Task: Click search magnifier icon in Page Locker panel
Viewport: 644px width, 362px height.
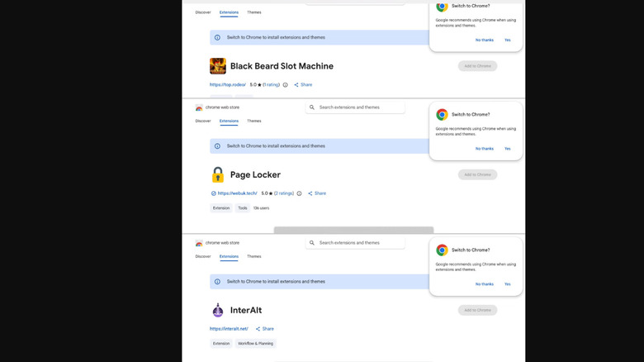Action: tap(312, 107)
